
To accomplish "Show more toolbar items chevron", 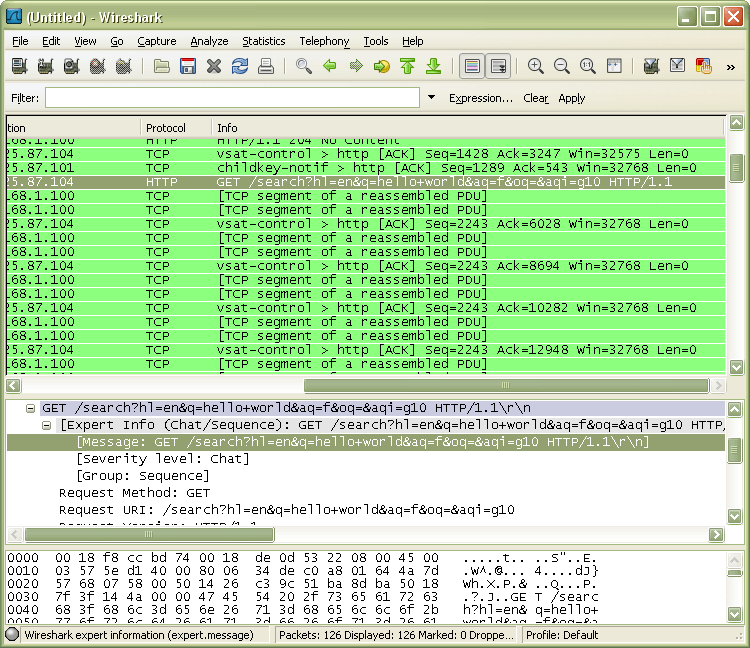I will (x=730, y=67).
